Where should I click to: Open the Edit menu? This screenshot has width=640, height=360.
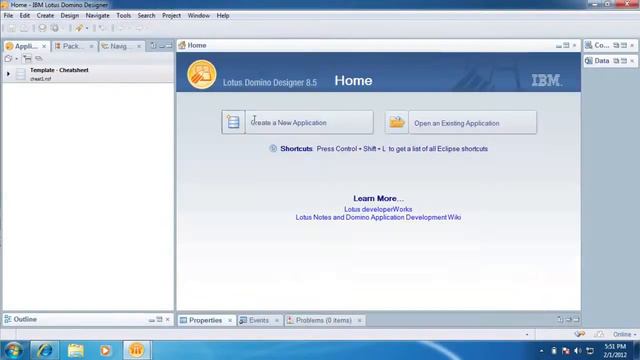24,16
